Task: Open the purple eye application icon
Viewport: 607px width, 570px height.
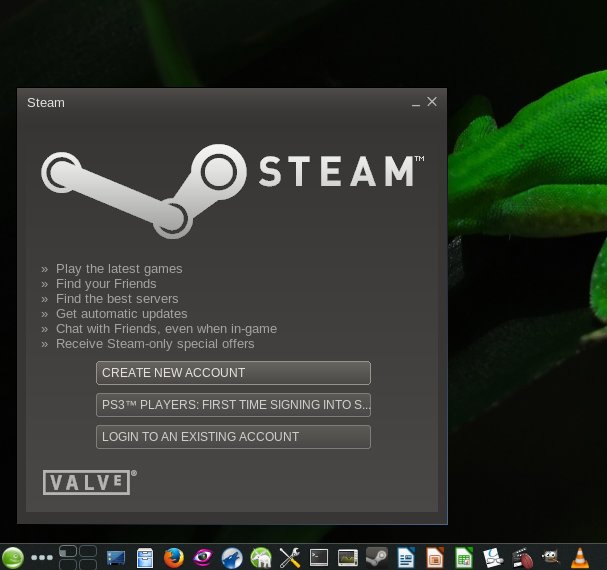Action: click(x=203, y=558)
